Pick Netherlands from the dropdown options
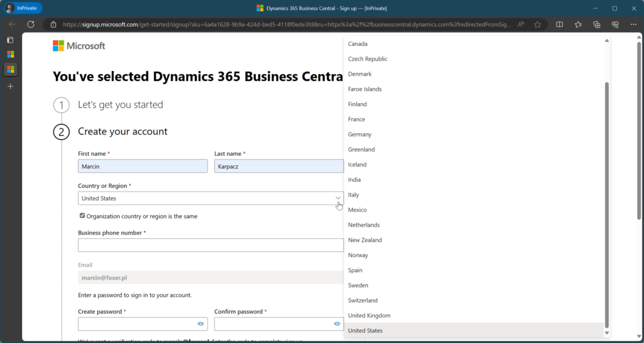This screenshot has width=644, height=343. pos(364,225)
